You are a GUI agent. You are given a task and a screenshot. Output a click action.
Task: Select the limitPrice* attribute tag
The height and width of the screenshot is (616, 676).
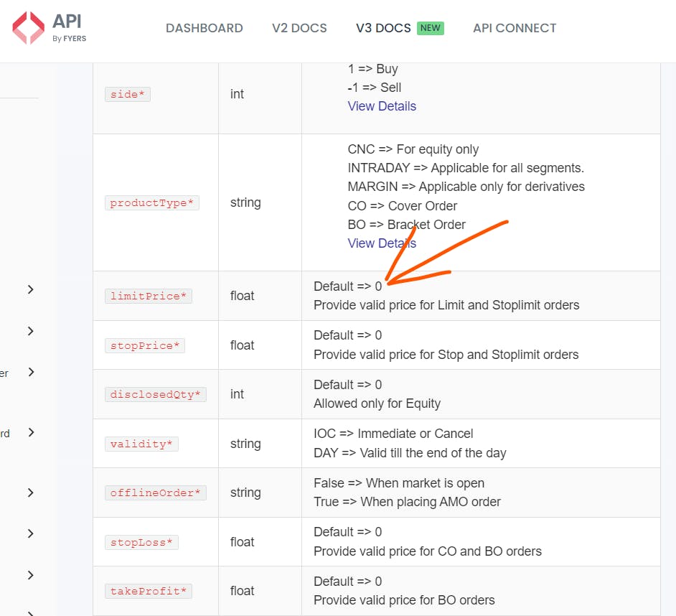tap(148, 296)
